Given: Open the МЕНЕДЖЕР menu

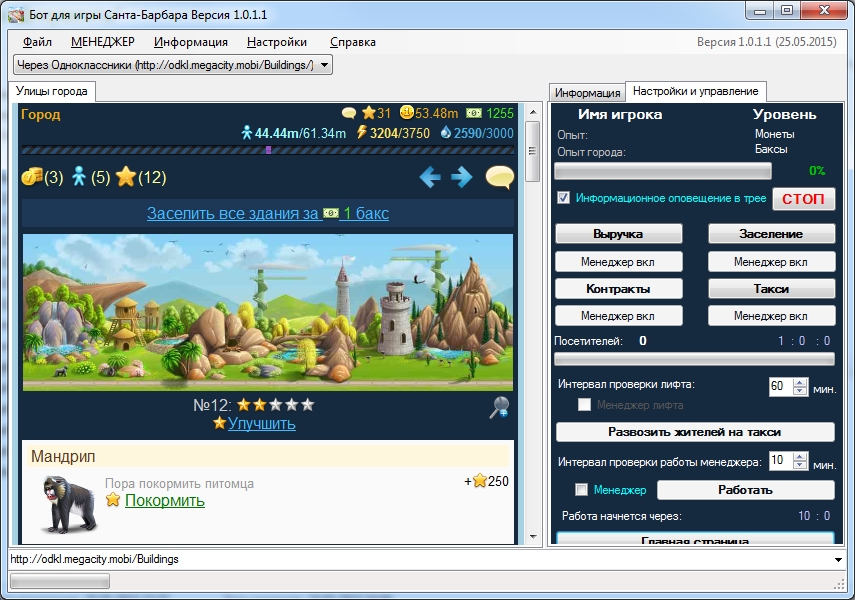Looking at the screenshot, I should [103, 42].
